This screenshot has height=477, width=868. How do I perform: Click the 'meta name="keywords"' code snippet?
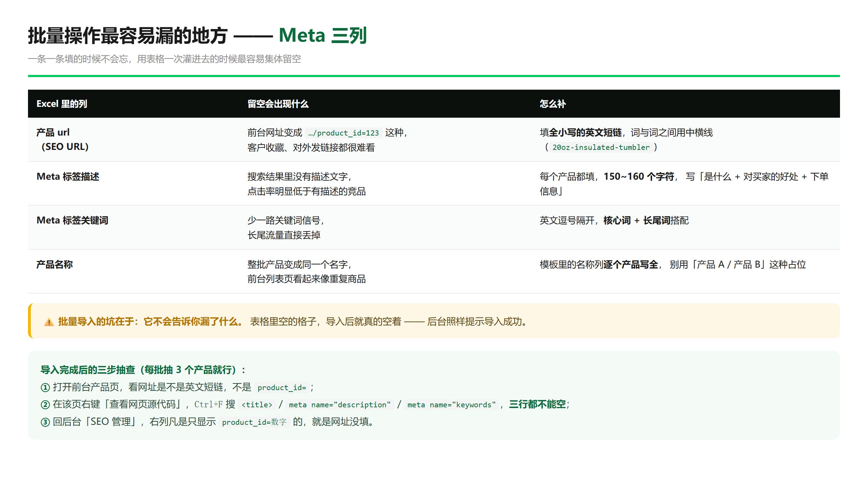point(451,405)
